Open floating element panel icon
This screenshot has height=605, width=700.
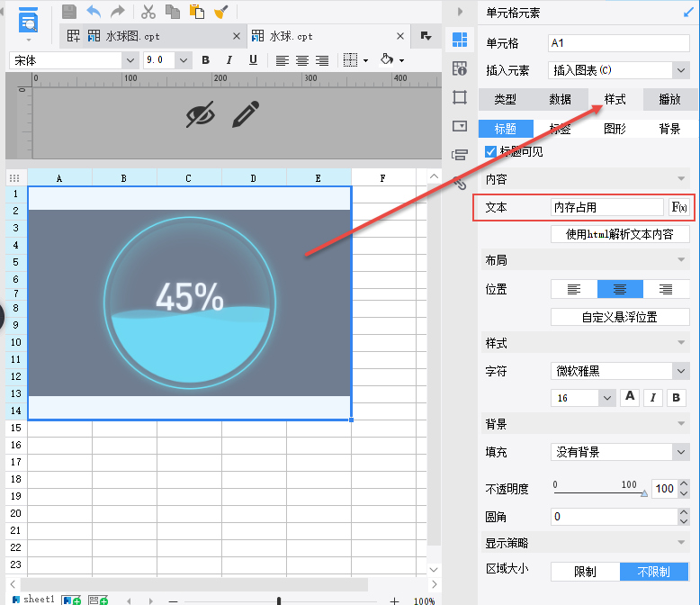coord(460,97)
